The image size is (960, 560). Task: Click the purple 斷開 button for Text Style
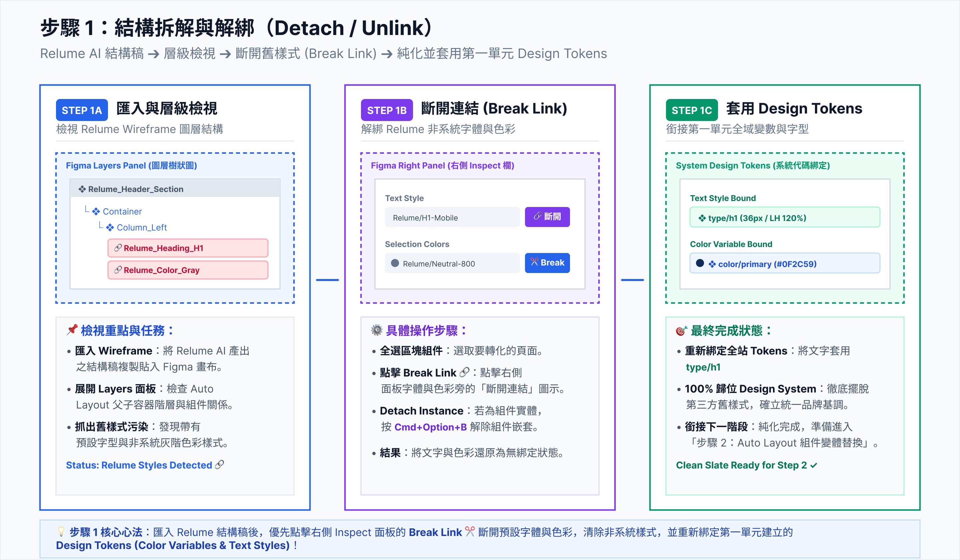[x=547, y=217]
